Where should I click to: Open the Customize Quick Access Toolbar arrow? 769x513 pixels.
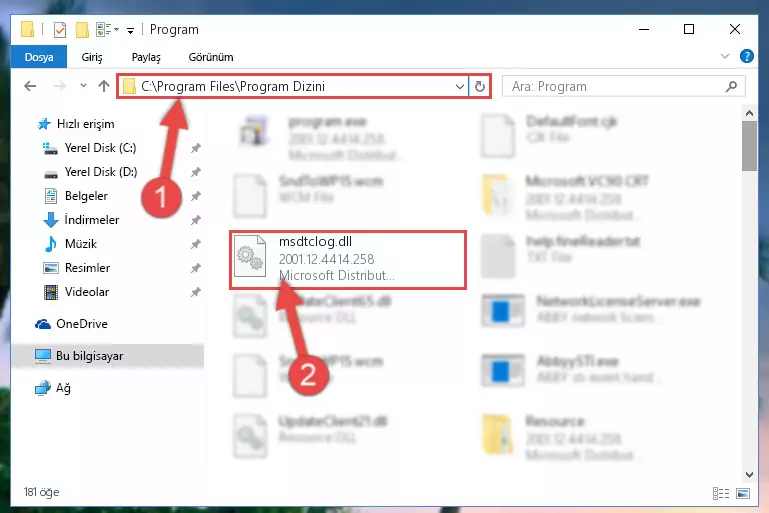(130, 30)
